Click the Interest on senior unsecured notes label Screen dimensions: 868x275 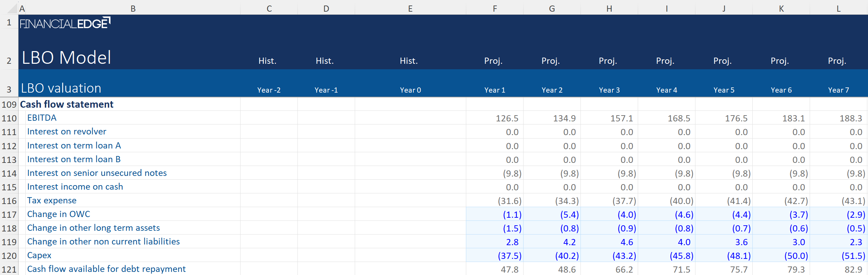pyautogui.click(x=97, y=173)
